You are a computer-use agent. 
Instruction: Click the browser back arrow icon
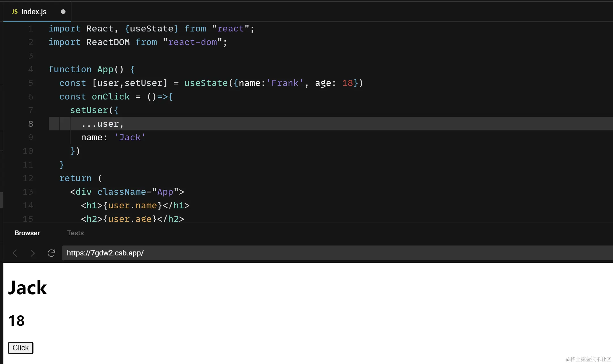pyautogui.click(x=15, y=253)
